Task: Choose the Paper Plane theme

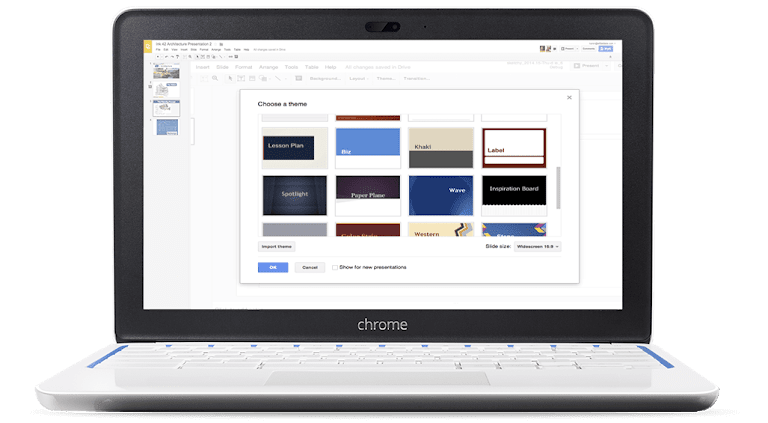Action: 368,195
